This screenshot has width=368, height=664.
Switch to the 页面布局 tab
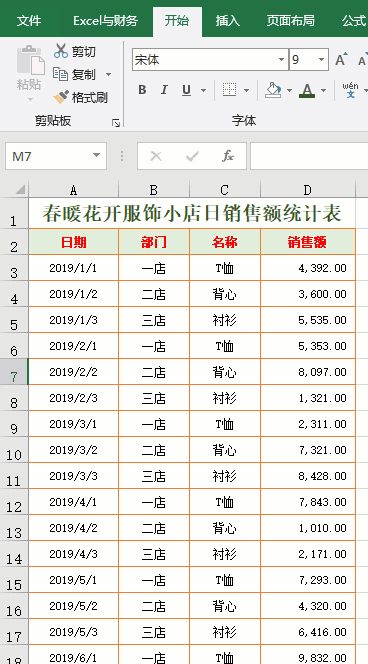[x=291, y=21]
